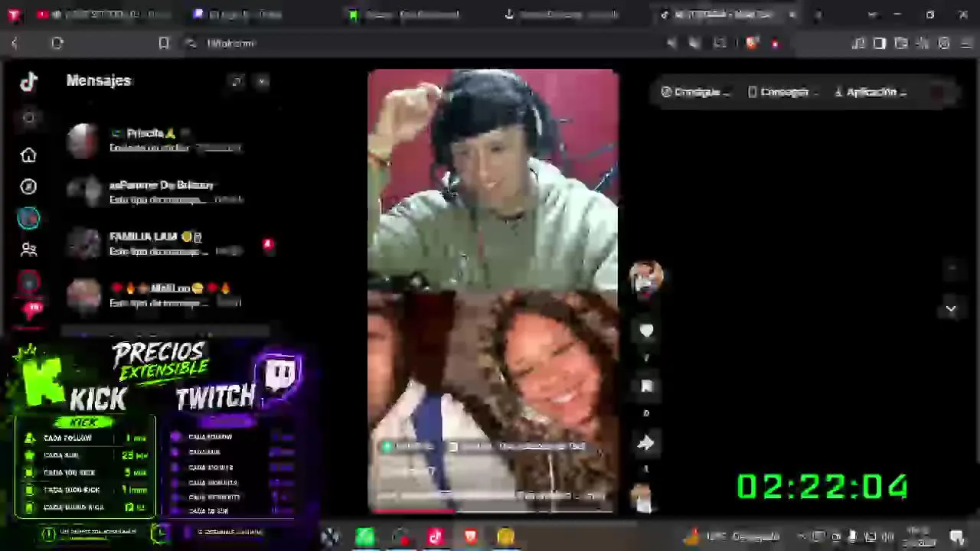This screenshot has width=980, height=551.
Task: Click the second button in TikTok's top bar
Action: coord(782,92)
